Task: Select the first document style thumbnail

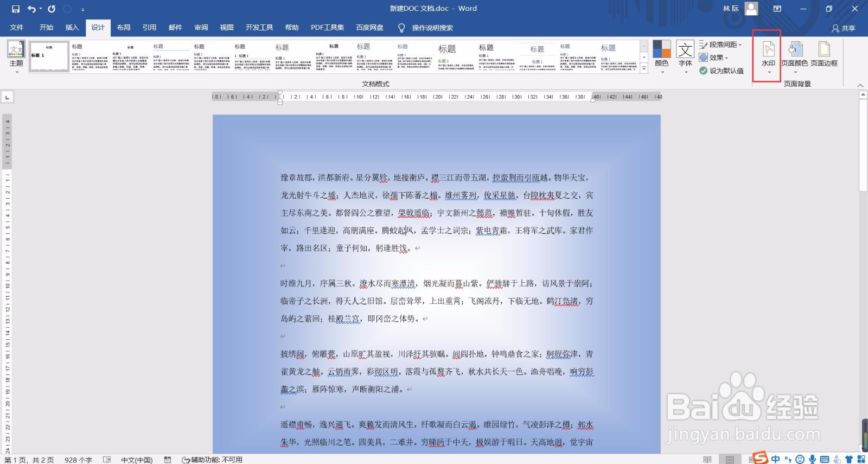Action: 49,56
